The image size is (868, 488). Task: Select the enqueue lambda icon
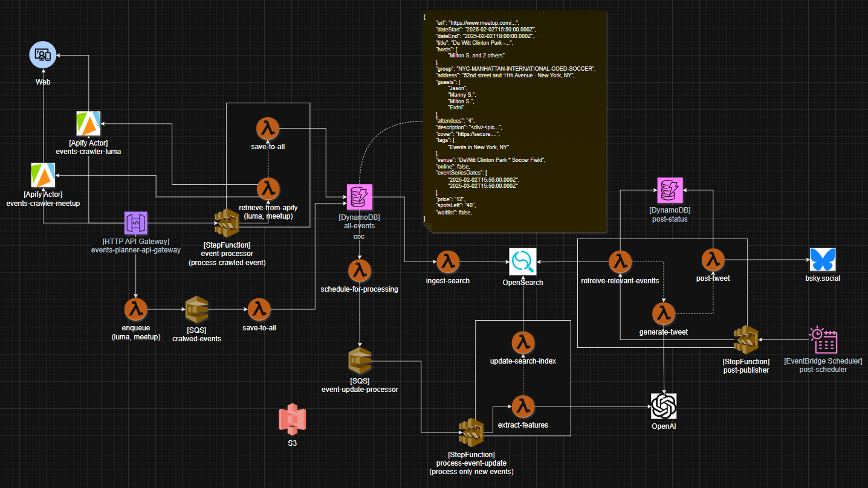tap(135, 309)
